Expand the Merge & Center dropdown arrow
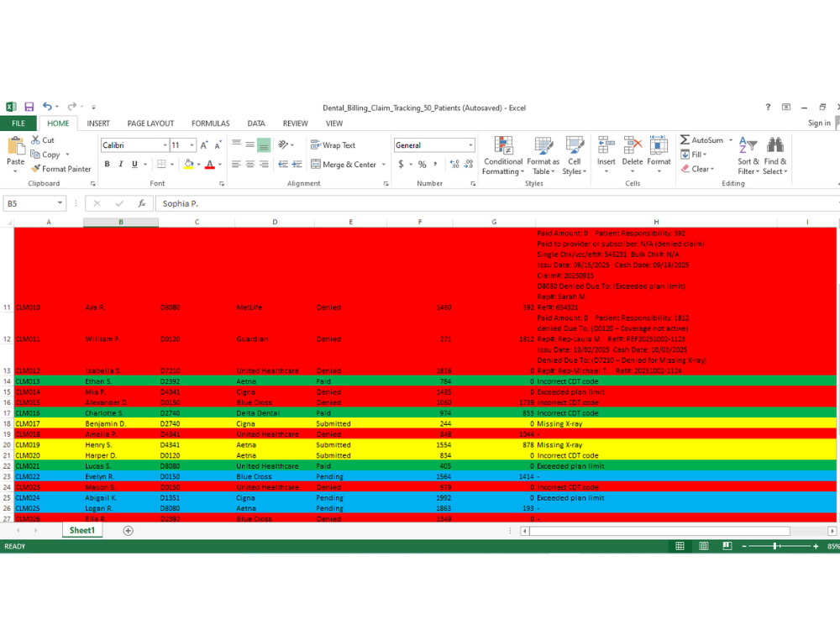 click(x=384, y=165)
